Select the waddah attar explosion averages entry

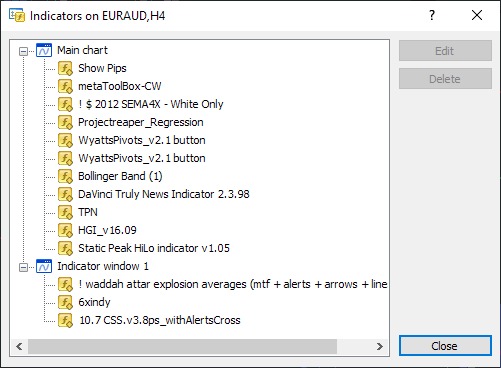pyautogui.click(x=233, y=284)
